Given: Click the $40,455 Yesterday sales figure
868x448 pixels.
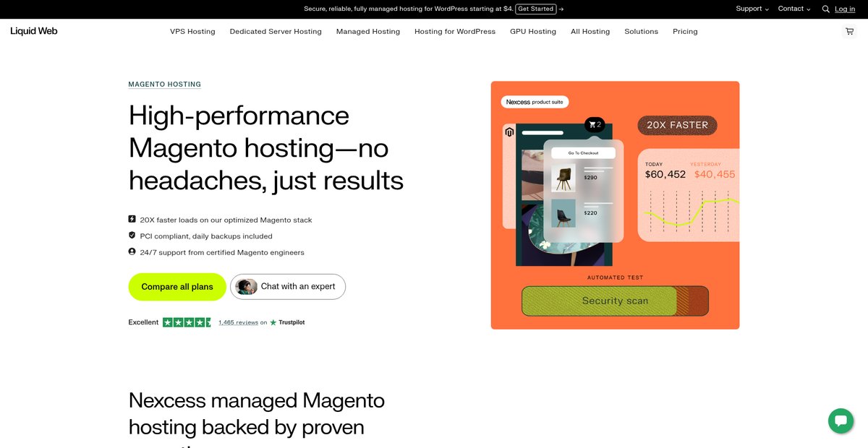Looking at the screenshot, I should (715, 174).
